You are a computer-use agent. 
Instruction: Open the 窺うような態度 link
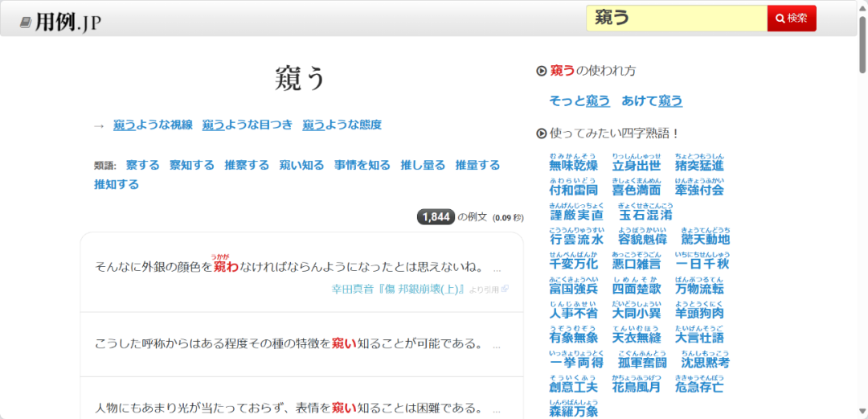pyautogui.click(x=342, y=125)
